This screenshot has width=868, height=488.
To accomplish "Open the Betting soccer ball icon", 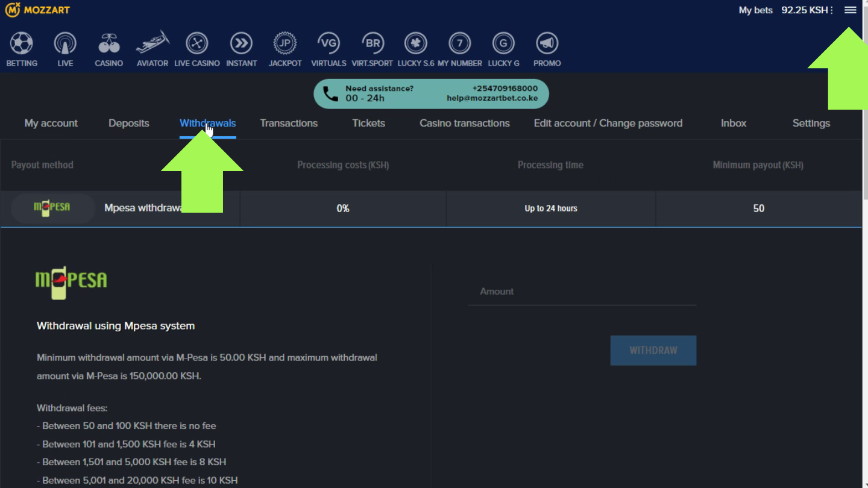I will (x=22, y=44).
